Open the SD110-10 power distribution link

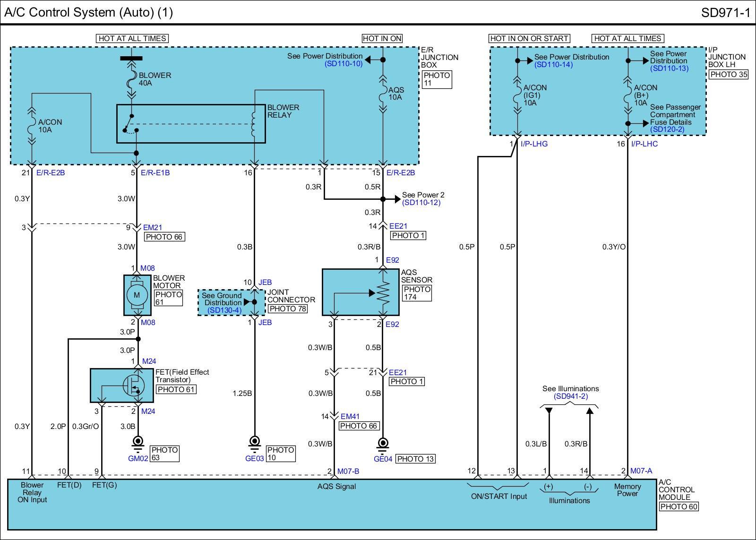(344, 64)
